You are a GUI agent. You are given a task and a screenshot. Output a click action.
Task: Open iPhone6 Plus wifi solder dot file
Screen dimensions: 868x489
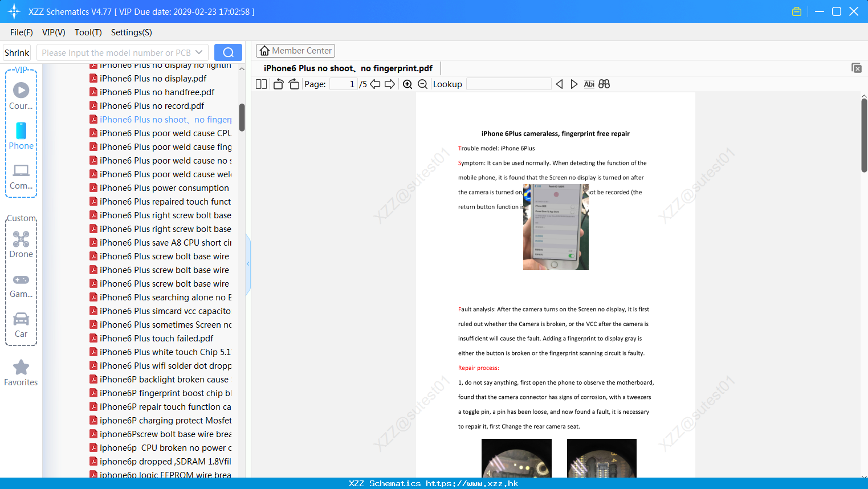click(x=165, y=366)
